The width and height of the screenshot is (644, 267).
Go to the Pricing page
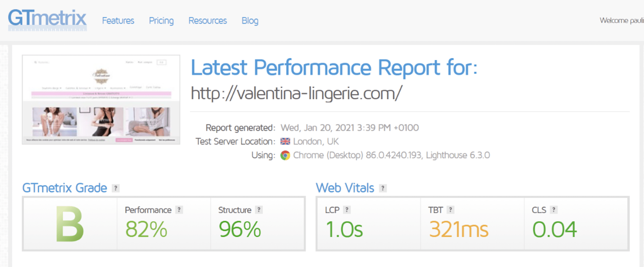(x=161, y=20)
